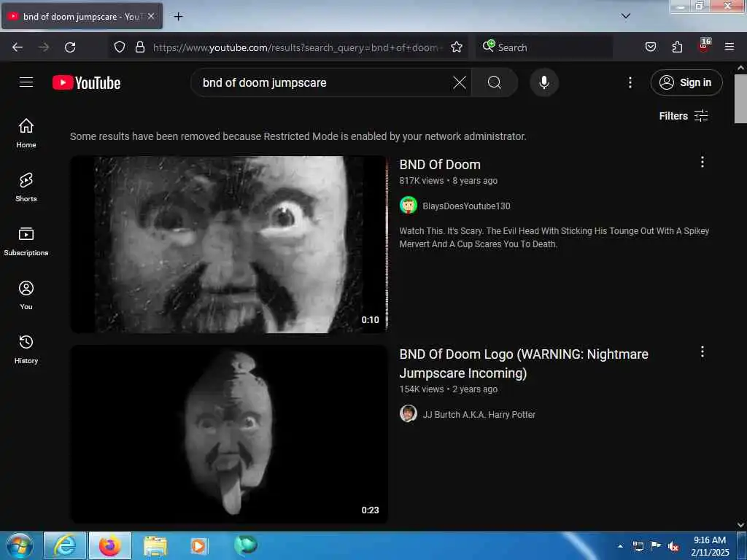Open the media player taskbar icon
This screenshot has width=747, height=560.
[x=198, y=545]
